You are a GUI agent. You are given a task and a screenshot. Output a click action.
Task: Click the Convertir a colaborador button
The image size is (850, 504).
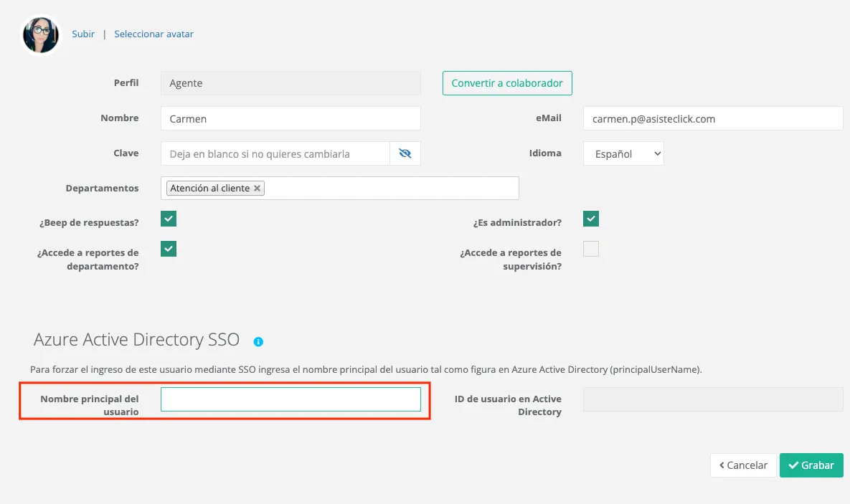(507, 83)
